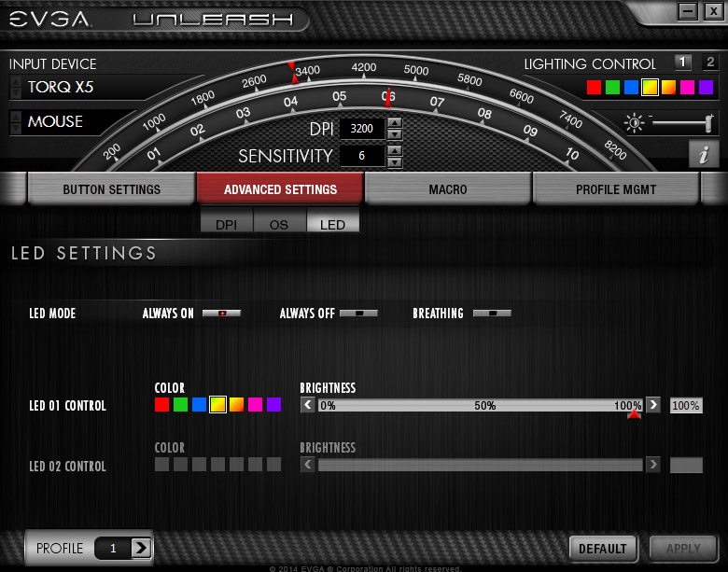Click the brightness sun icon in Lighting Control
Screen dimensions: 728x572
point(634,123)
